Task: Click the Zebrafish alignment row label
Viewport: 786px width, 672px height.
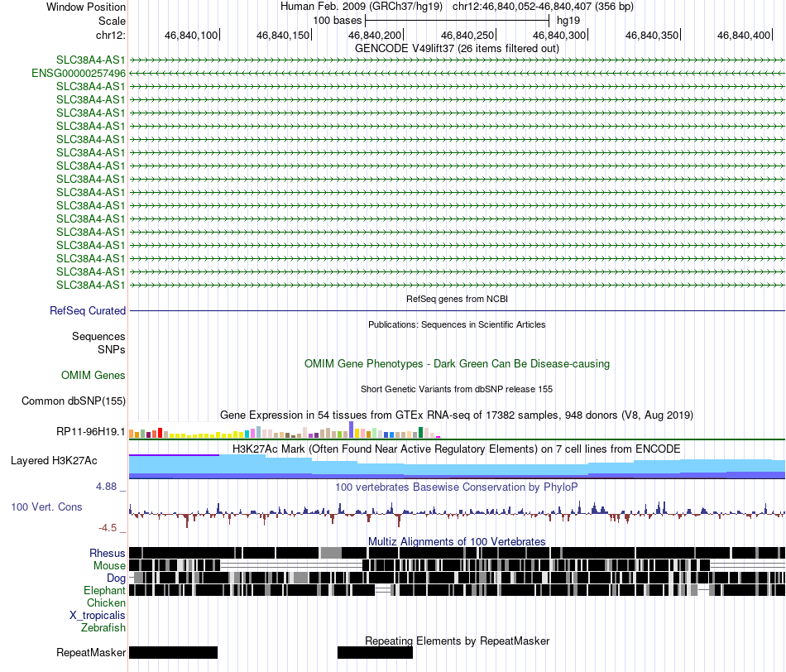Action: [x=103, y=627]
